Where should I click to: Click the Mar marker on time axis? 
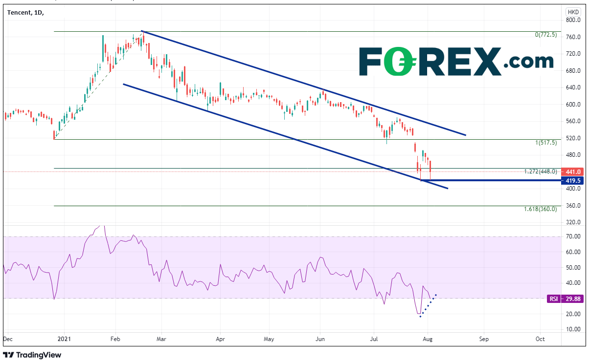162,338
